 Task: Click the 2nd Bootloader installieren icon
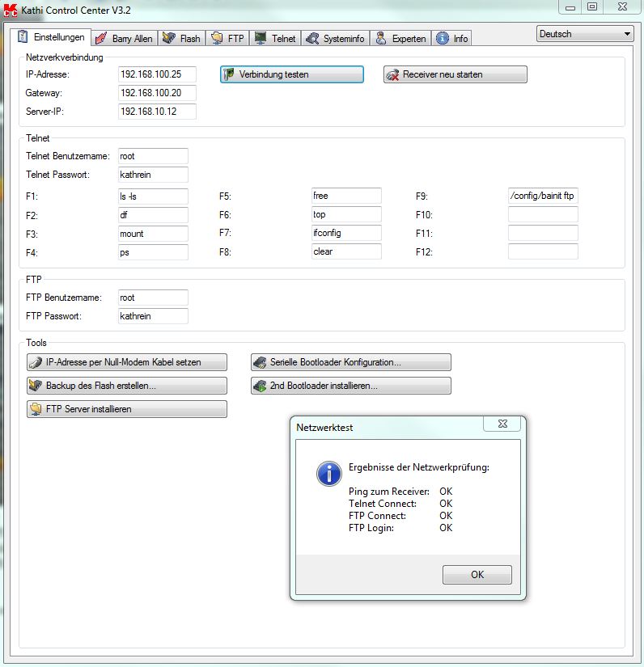(x=260, y=386)
